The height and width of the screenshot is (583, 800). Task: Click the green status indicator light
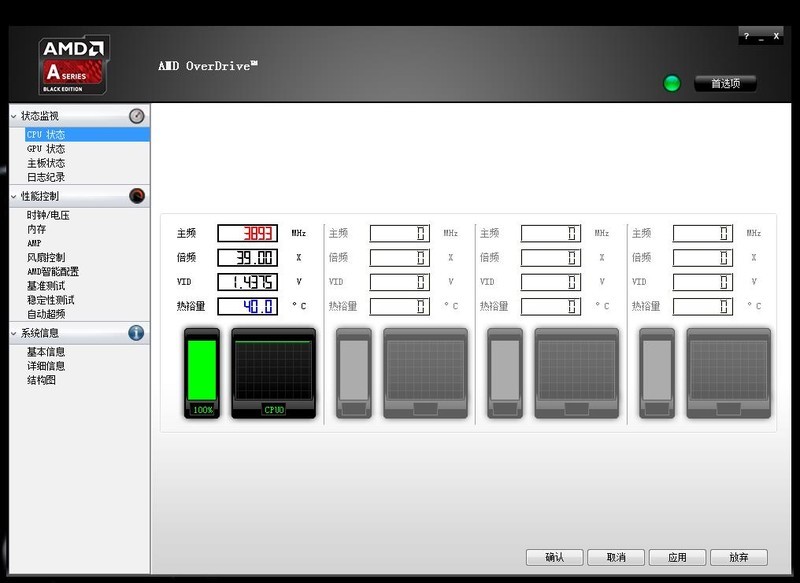[x=672, y=83]
